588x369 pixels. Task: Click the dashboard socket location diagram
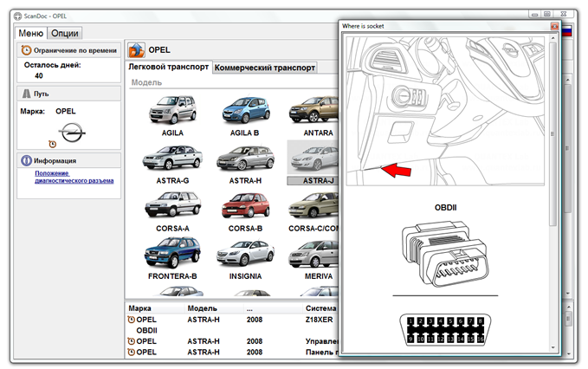pos(445,111)
